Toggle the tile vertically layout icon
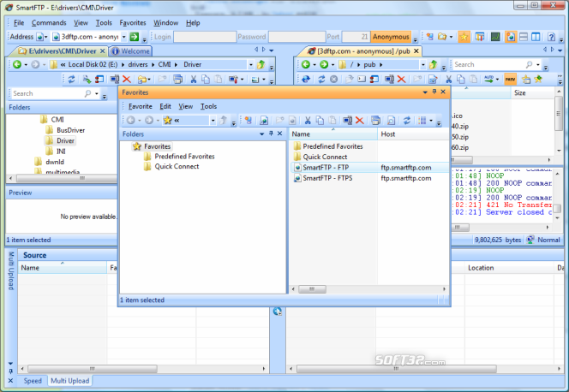569x392 pixels. pos(536,37)
